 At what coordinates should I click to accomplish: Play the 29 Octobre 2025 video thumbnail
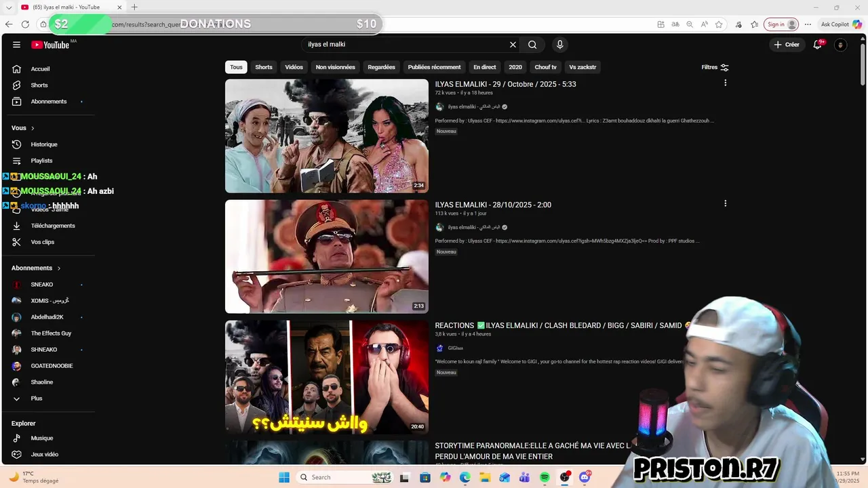coord(327,136)
